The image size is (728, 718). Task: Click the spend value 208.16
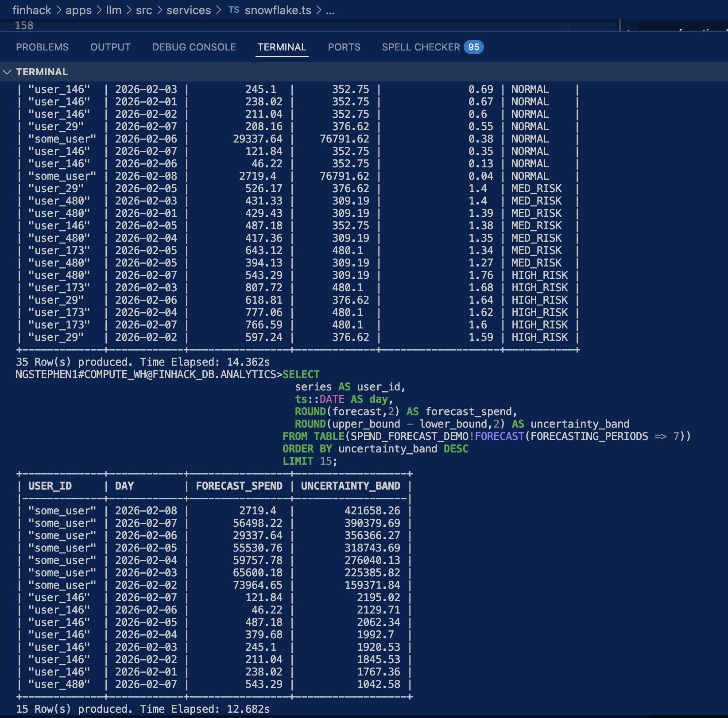pos(264,127)
